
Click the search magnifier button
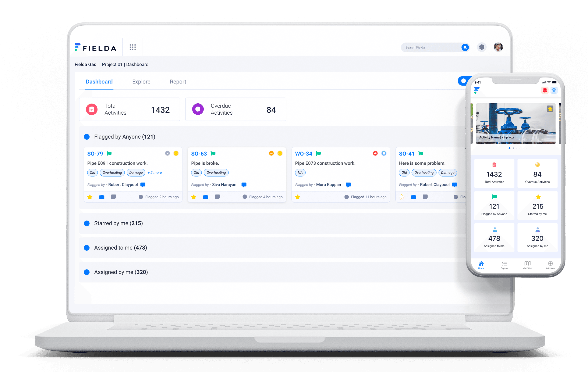[x=465, y=47]
